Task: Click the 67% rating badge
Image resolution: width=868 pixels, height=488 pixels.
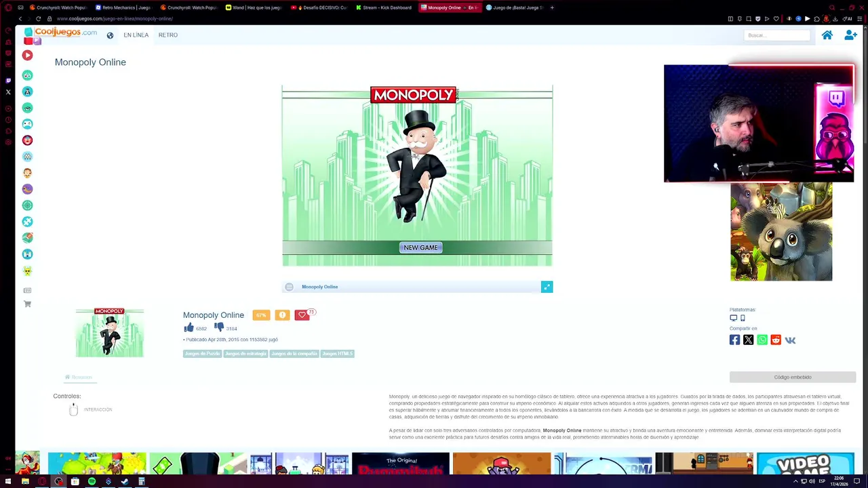Action: (261, 315)
